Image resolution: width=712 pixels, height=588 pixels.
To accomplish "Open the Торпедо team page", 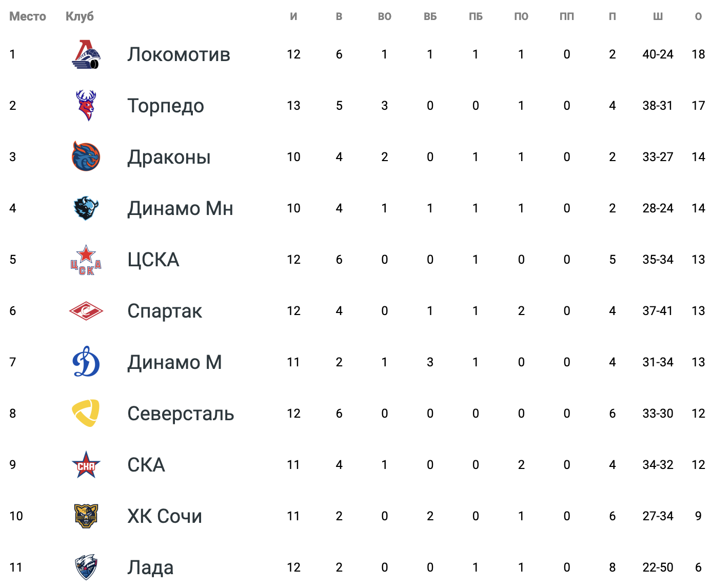I will [x=166, y=106].
